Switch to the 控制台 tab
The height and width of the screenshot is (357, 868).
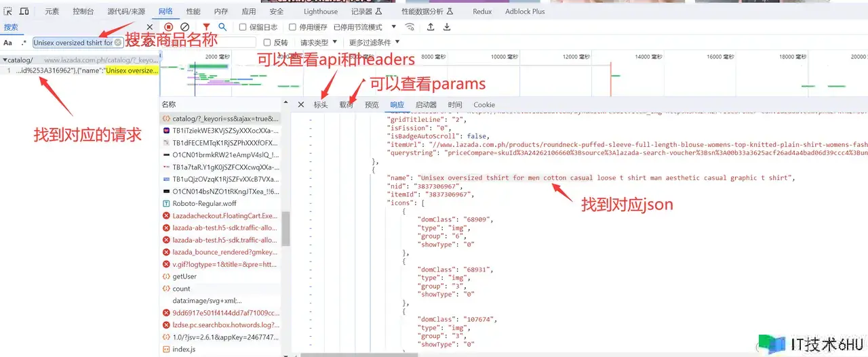point(83,12)
